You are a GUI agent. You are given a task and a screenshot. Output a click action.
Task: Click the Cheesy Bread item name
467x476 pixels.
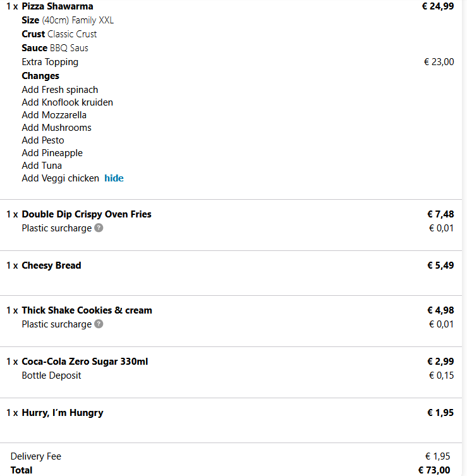(51, 265)
